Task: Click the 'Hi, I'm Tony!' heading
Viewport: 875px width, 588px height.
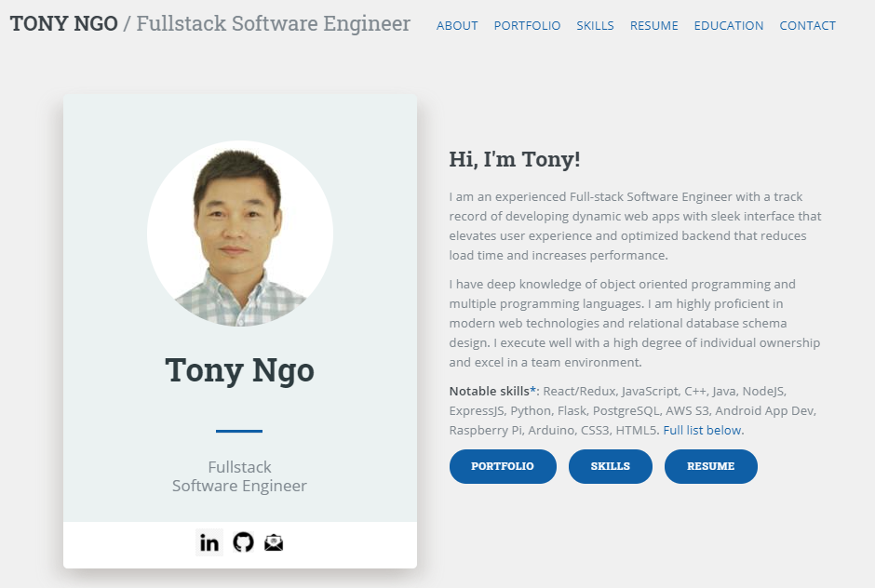Action: point(515,159)
